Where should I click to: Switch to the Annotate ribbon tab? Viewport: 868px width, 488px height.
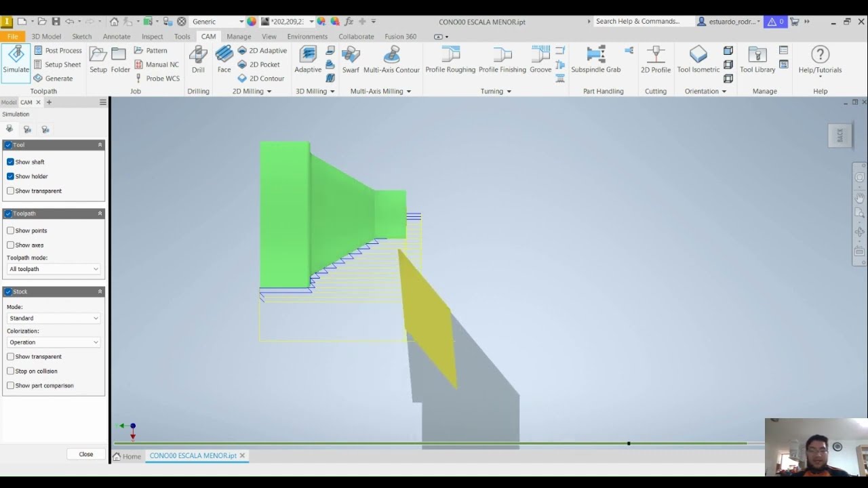point(117,37)
